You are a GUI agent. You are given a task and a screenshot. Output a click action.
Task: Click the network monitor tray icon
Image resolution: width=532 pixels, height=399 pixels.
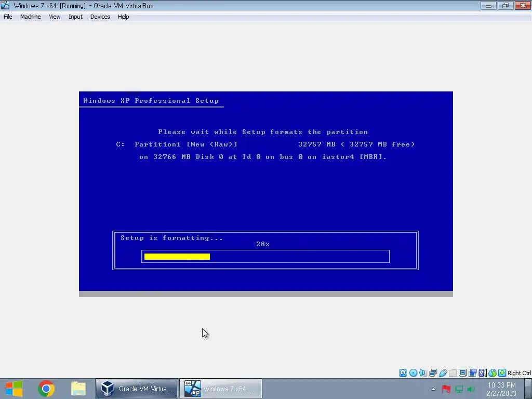(459, 389)
